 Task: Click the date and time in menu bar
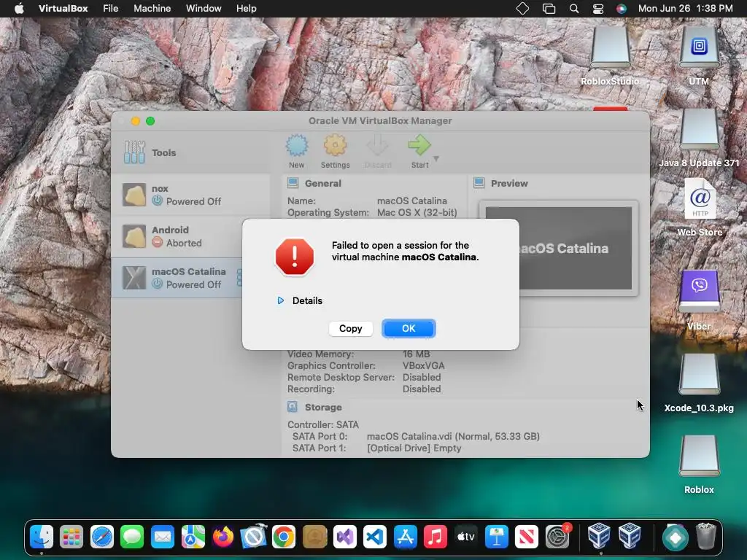(685, 9)
